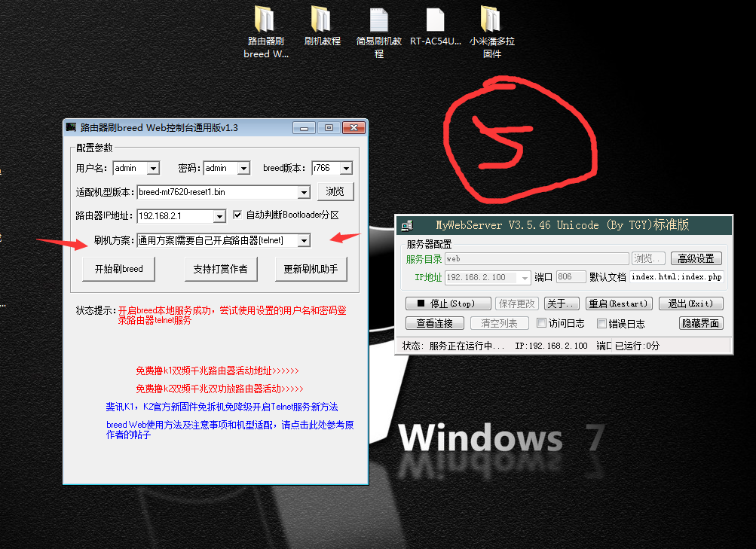Viewport: 756px width, 549px height.
Task: Click the 端口 806 field
Action: 571,277
